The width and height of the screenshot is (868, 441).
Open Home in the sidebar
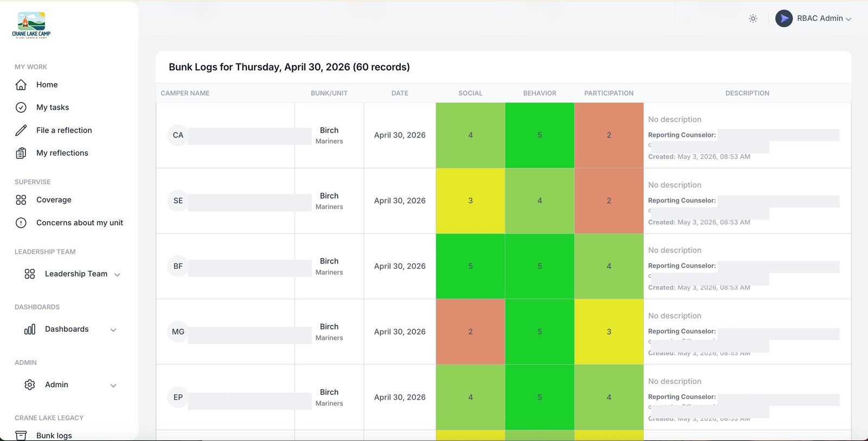47,85
